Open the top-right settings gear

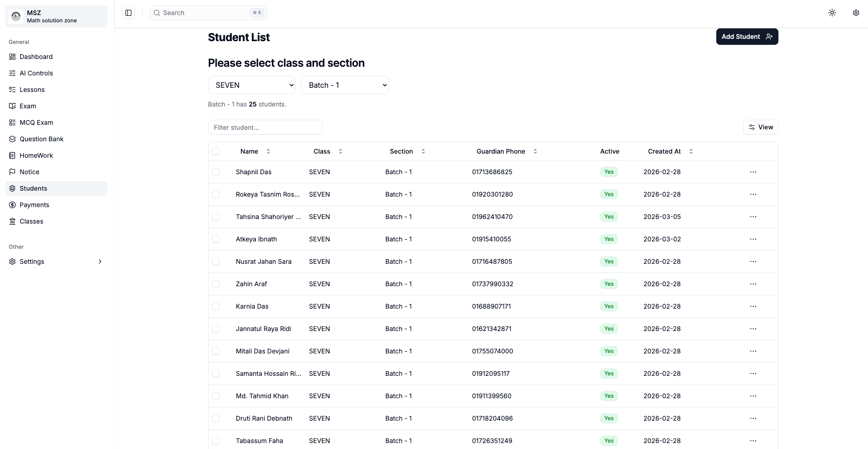[x=856, y=13]
